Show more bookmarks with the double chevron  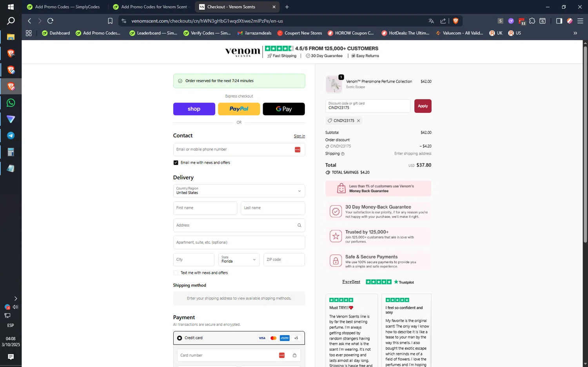coord(575,33)
